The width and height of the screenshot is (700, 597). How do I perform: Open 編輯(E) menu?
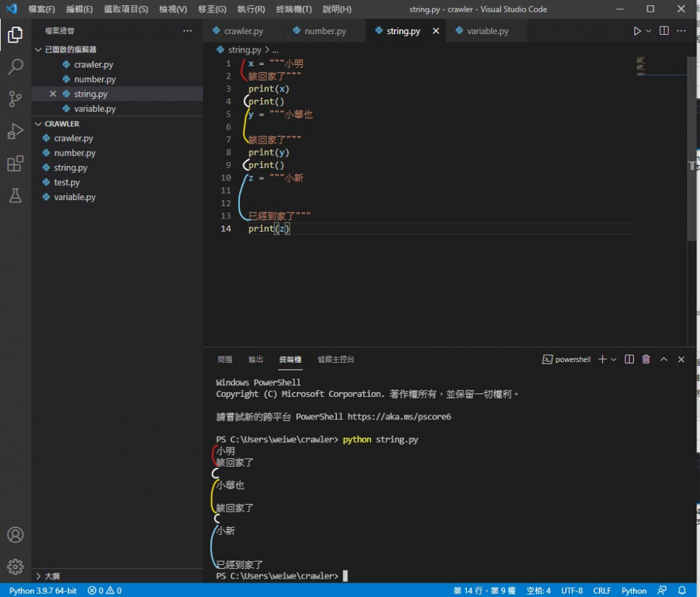[x=79, y=9]
